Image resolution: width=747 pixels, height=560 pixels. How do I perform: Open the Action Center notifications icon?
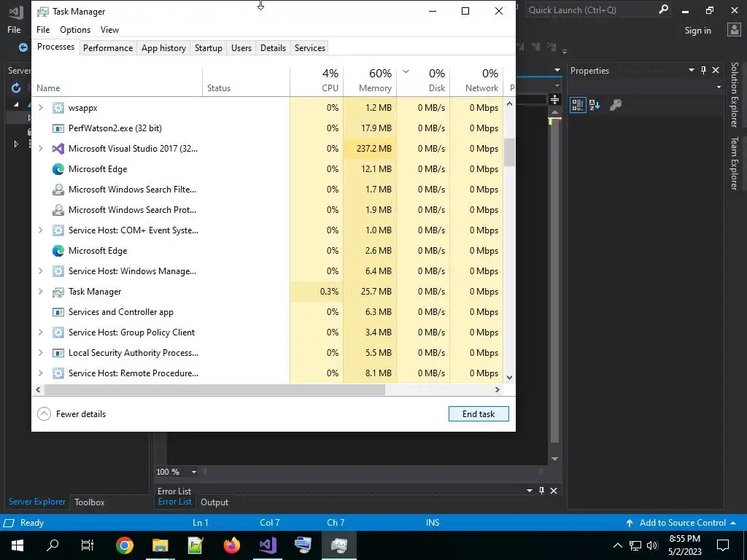click(x=723, y=545)
